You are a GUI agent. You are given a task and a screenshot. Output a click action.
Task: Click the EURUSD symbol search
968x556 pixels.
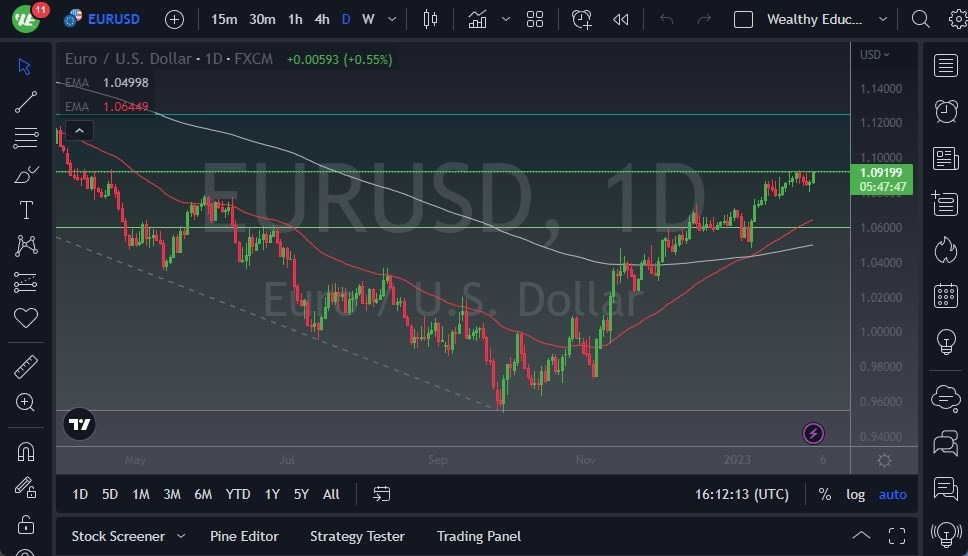pyautogui.click(x=114, y=19)
